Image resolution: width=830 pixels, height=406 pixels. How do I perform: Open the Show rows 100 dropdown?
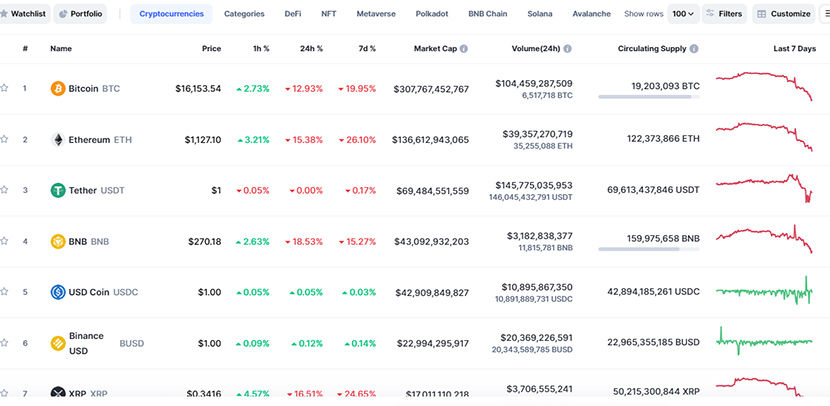tap(683, 14)
